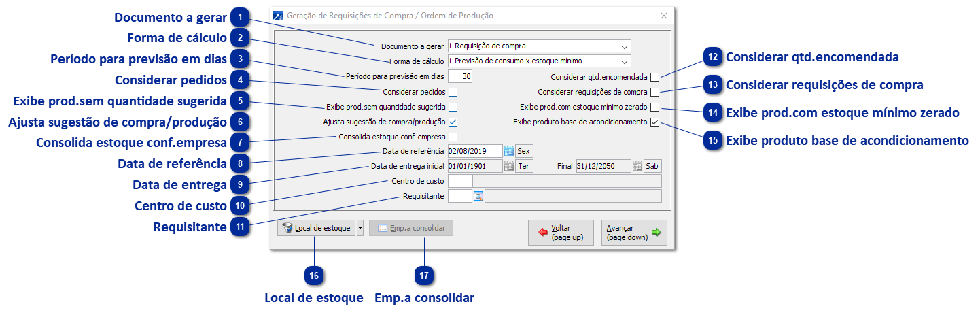Enable the Considerar pedidos checkbox
The image size is (980, 317).
[x=453, y=91]
